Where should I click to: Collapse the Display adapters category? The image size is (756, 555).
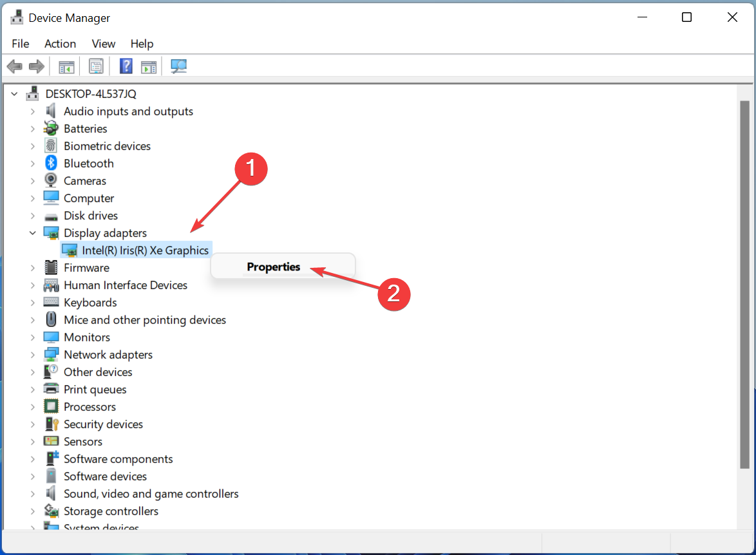tap(32, 233)
